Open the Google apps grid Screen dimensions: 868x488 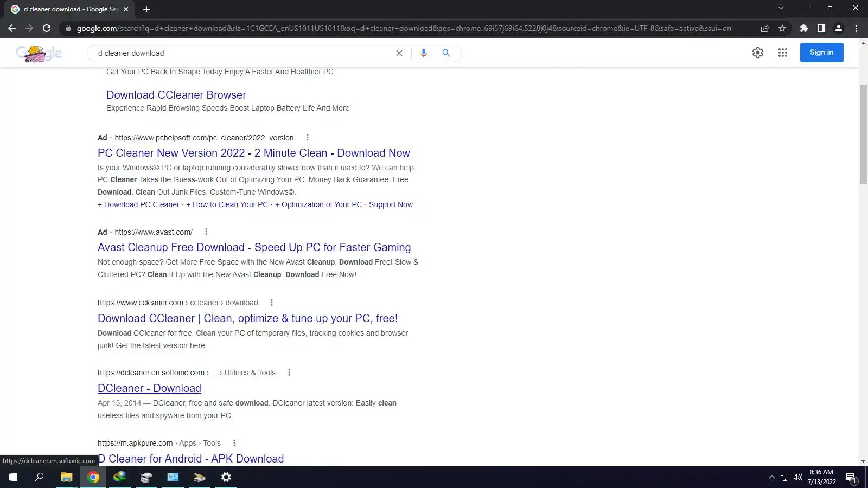coord(783,53)
